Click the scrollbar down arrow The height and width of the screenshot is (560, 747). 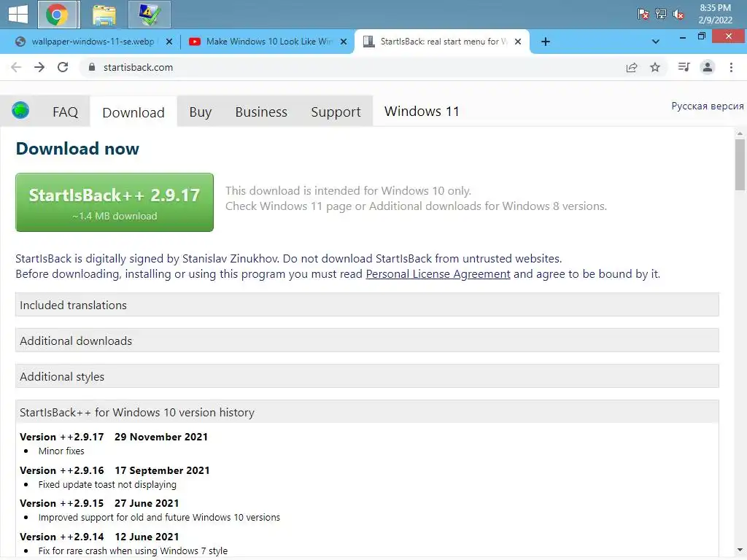tap(740, 551)
